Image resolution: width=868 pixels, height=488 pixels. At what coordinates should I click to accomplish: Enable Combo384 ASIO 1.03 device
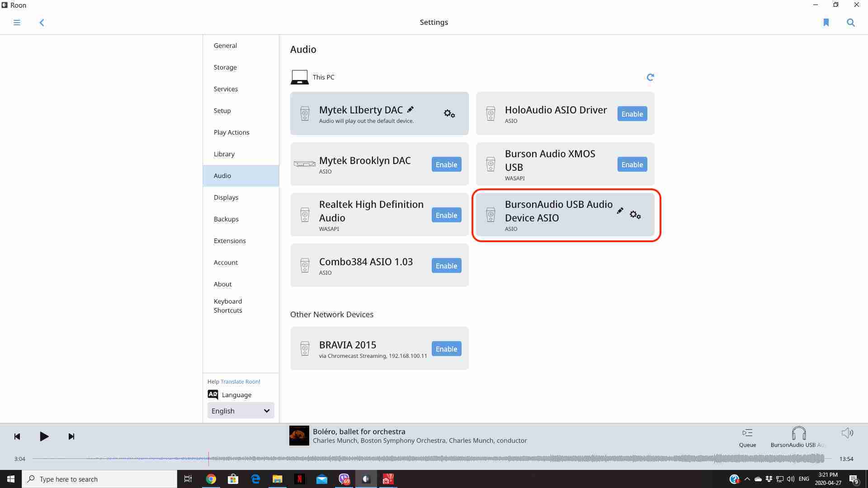[446, 266]
